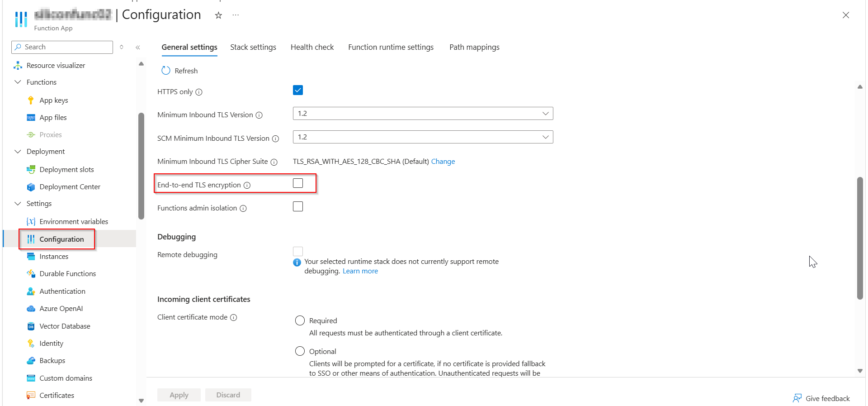This screenshot has width=868, height=406.
Task: Click the Give feedback person icon
Action: [797, 398]
